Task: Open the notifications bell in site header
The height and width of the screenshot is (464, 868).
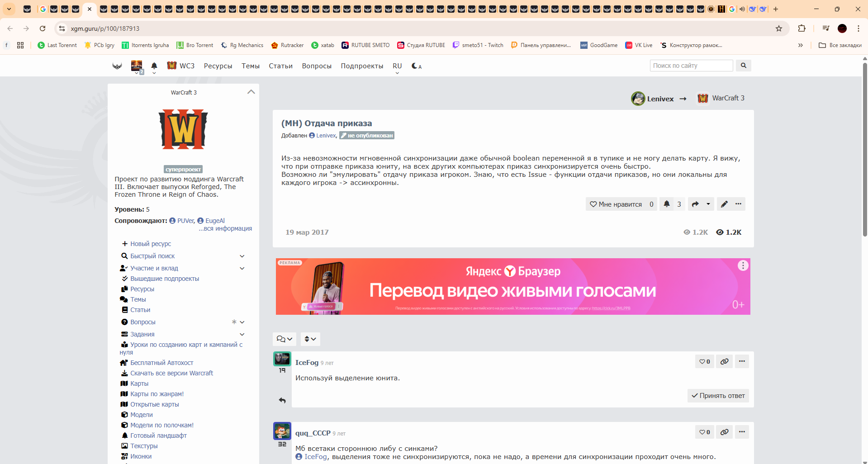Action: 154,66
